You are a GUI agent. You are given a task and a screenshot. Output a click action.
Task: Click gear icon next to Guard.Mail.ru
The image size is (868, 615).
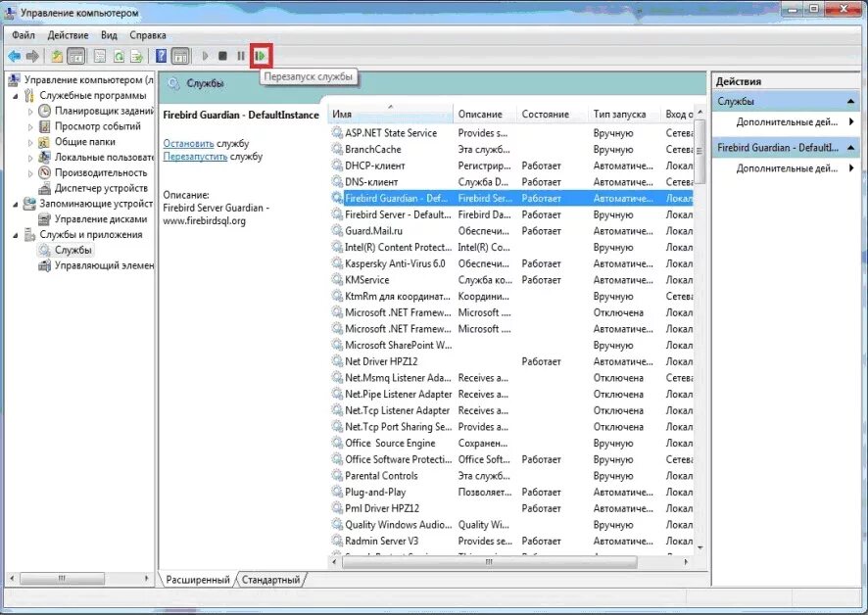tap(337, 231)
